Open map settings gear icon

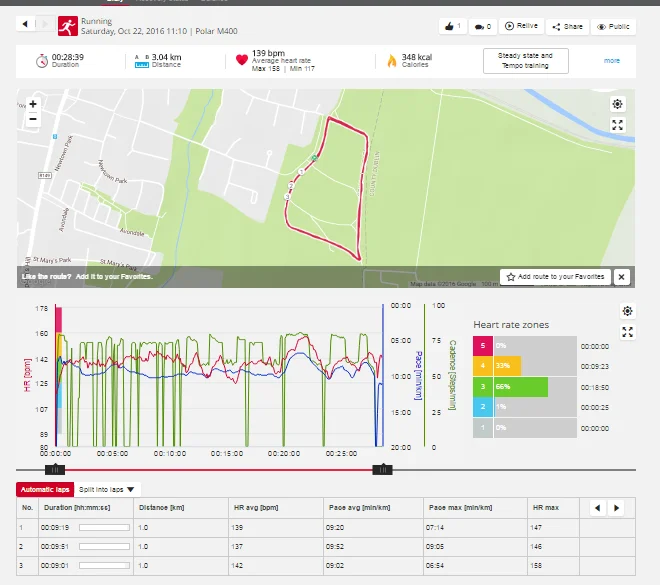(x=618, y=104)
